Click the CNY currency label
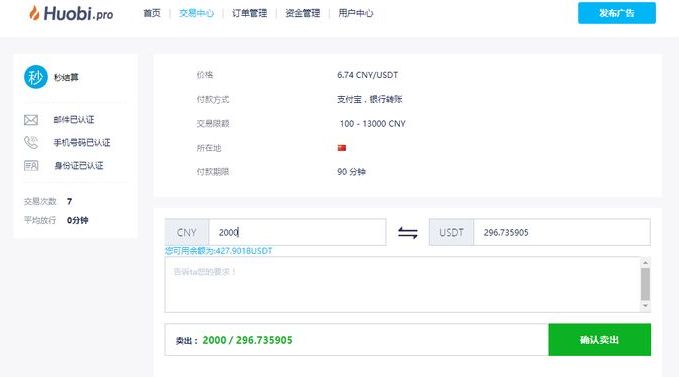The width and height of the screenshot is (679, 377). click(x=187, y=232)
